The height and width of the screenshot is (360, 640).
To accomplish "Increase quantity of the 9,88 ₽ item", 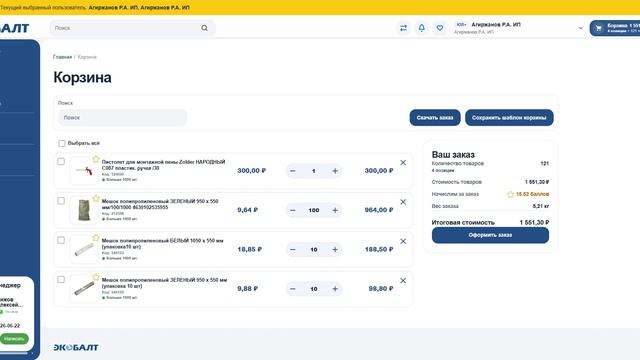I will [335, 289].
